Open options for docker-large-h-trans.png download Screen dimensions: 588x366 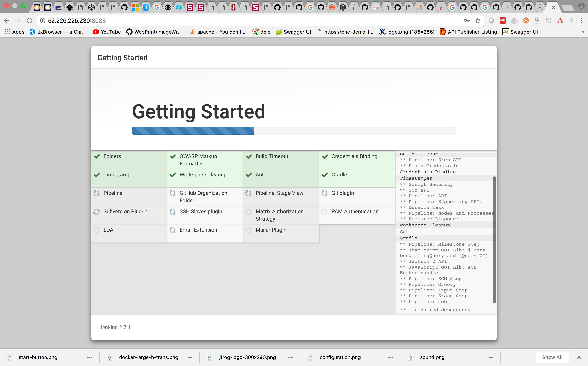point(190,357)
